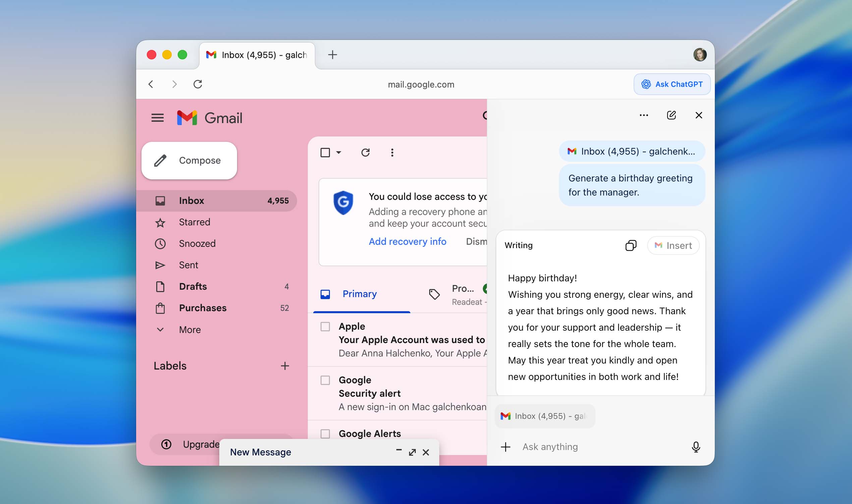Click Add recovery info link
This screenshot has width=852, height=504.
pyautogui.click(x=407, y=241)
